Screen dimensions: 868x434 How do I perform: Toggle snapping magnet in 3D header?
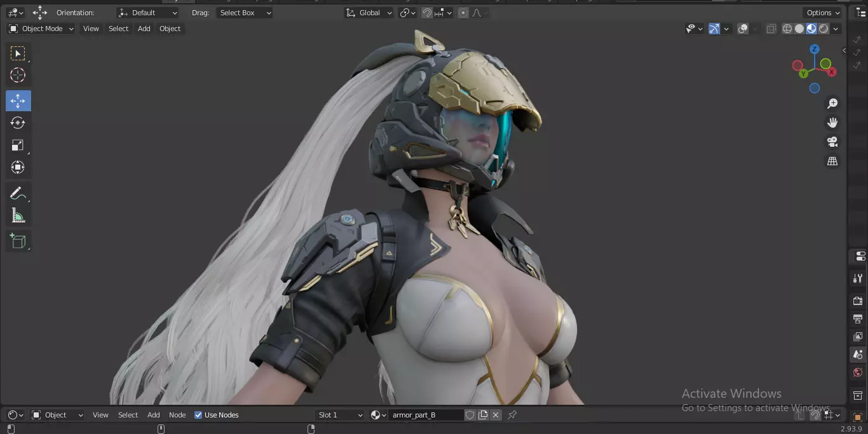428,13
